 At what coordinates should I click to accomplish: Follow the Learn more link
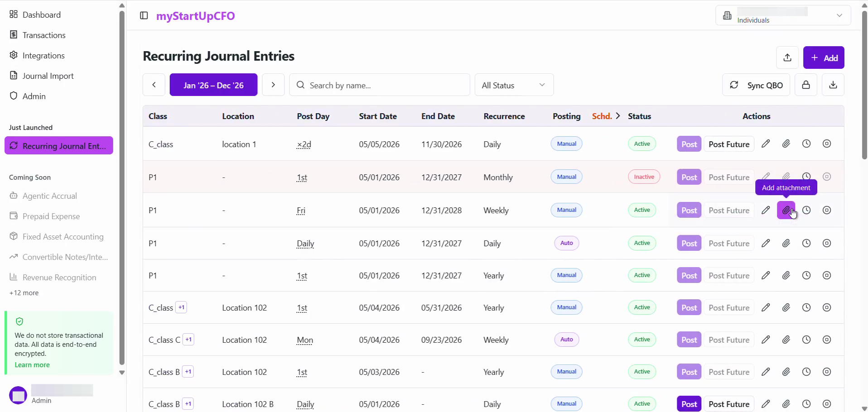pyautogui.click(x=32, y=365)
